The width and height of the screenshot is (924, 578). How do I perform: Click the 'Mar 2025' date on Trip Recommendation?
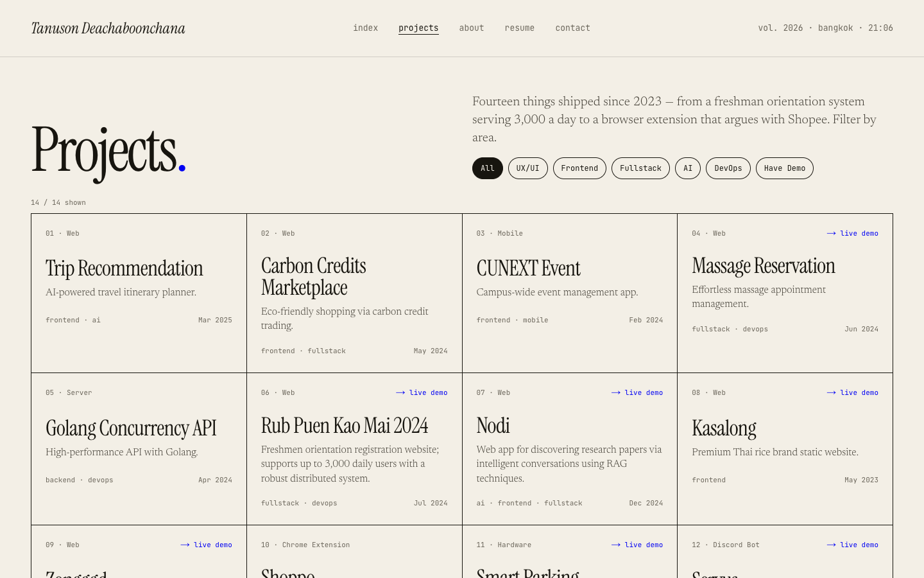215,320
